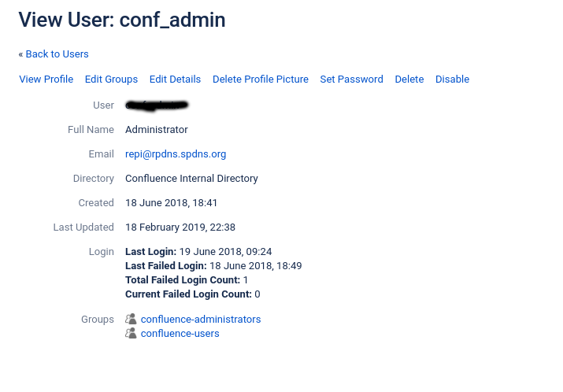Click the group icon beside confluence-users
The image size is (563, 392).
(x=131, y=333)
